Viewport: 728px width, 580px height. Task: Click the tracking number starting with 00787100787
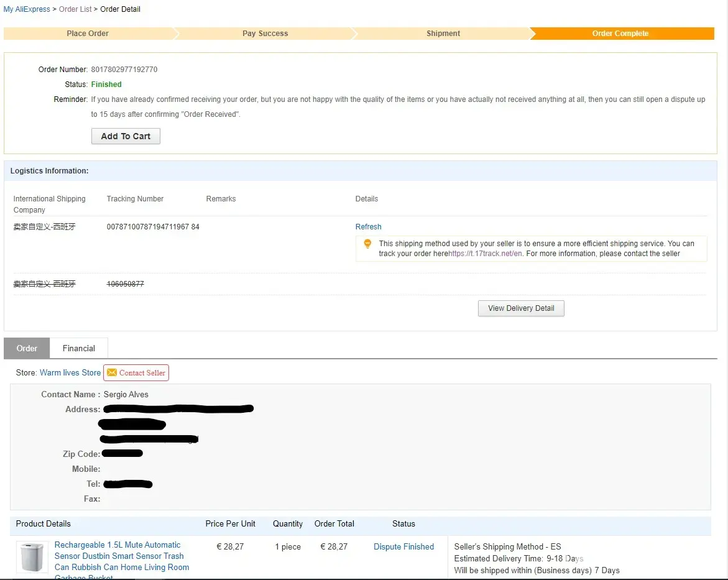coord(153,227)
